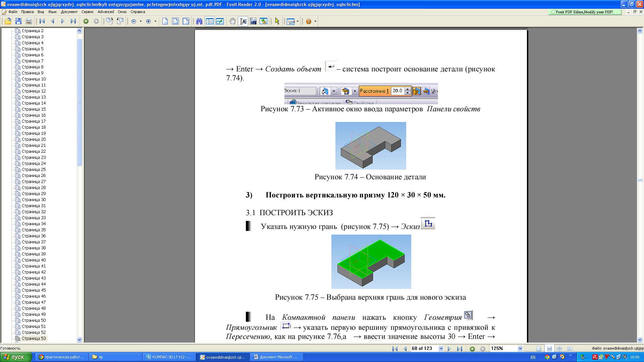Set Fit Page view icon
This screenshot has height=362, width=644.
(x=175, y=21)
